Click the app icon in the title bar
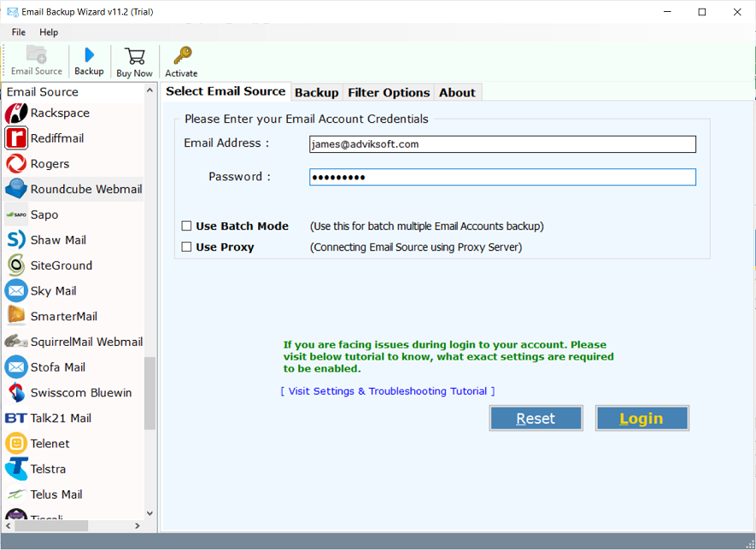Image resolution: width=756 pixels, height=550 pixels. point(13,12)
